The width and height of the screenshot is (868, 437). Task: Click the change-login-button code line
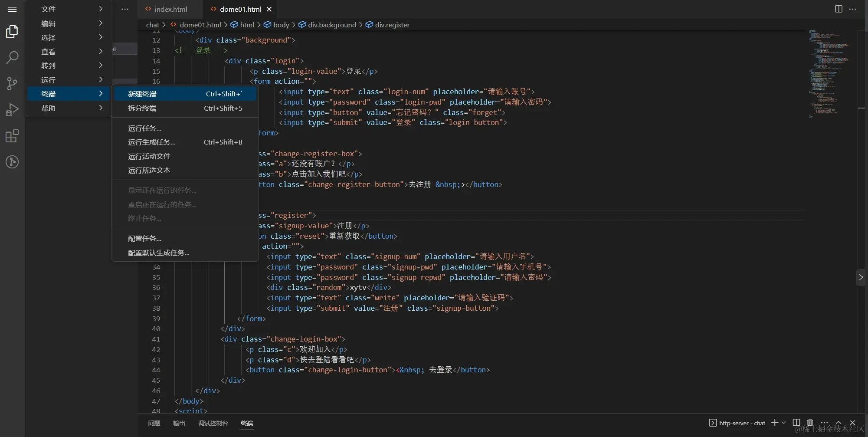(367, 370)
